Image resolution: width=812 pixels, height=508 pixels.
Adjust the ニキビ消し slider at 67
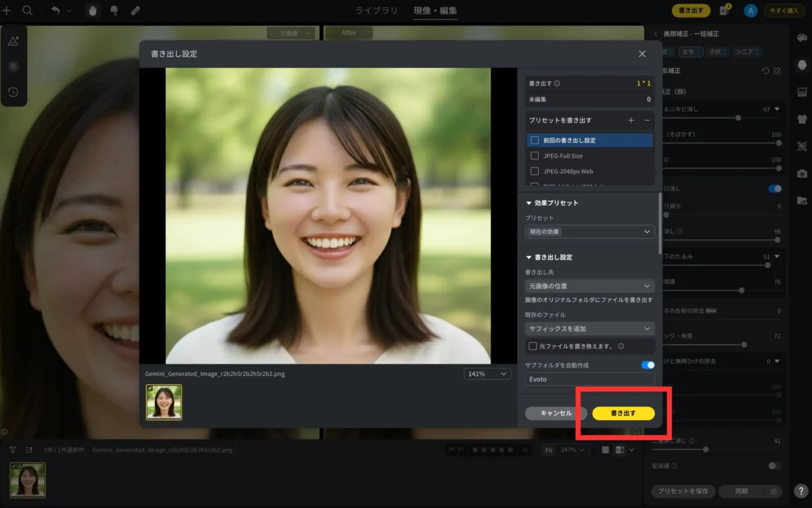point(738,118)
